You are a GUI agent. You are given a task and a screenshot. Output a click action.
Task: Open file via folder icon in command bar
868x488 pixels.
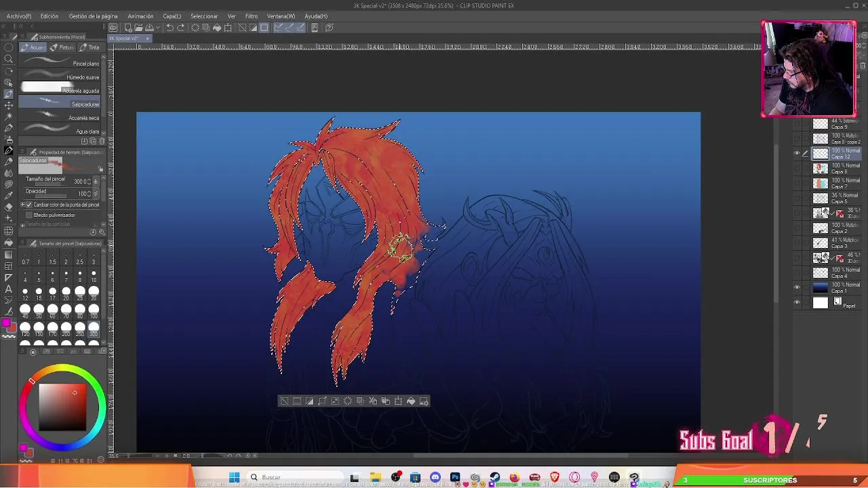[x=138, y=28]
